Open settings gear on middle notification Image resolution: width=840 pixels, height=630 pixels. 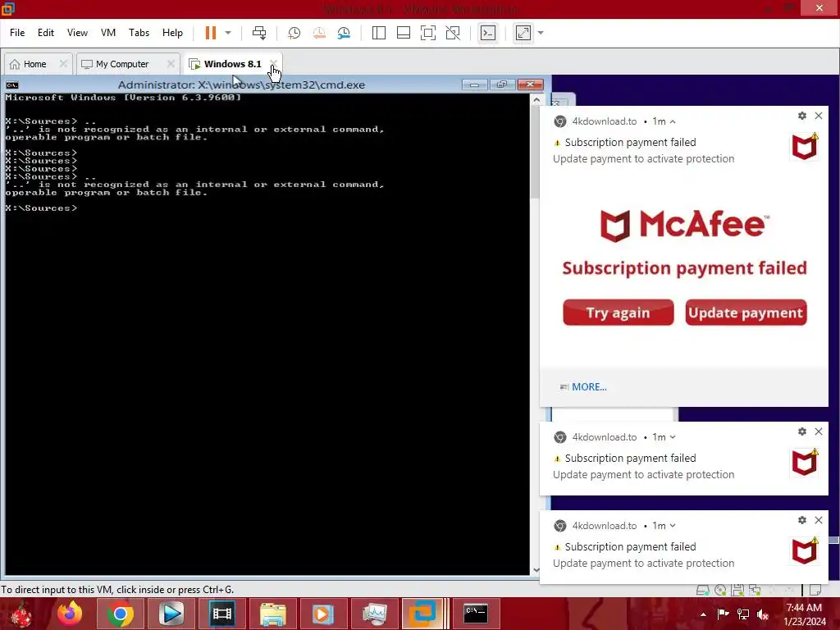pos(802,431)
